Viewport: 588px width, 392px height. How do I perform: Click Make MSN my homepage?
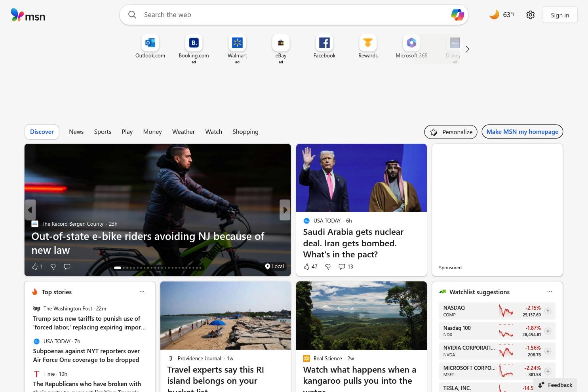coord(522,132)
